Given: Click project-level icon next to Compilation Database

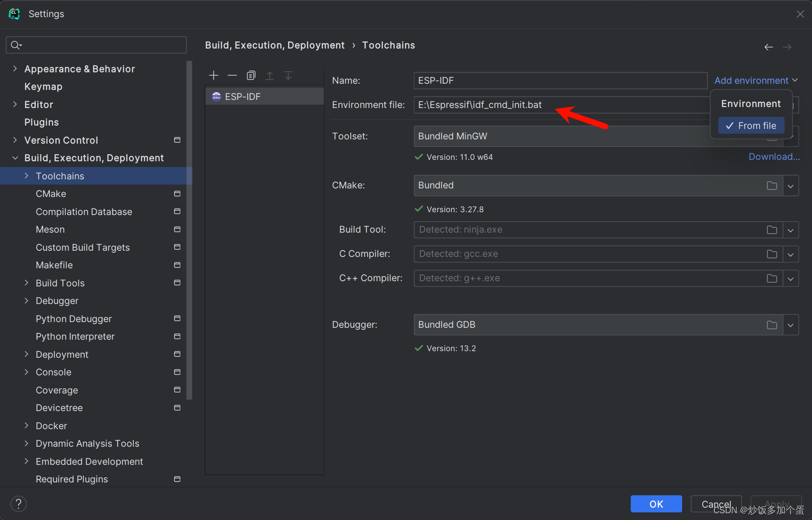Looking at the screenshot, I should pyautogui.click(x=177, y=211).
